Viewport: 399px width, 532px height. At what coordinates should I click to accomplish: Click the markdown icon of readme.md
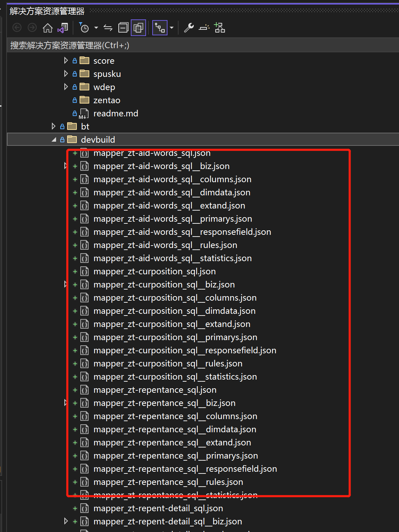click(x=84, y=114)
